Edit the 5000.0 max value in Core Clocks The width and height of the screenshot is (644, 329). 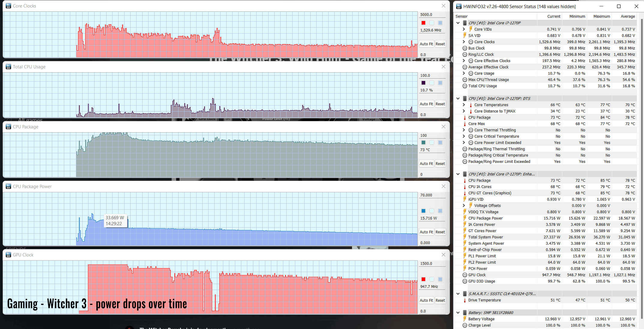coord(432,14)
